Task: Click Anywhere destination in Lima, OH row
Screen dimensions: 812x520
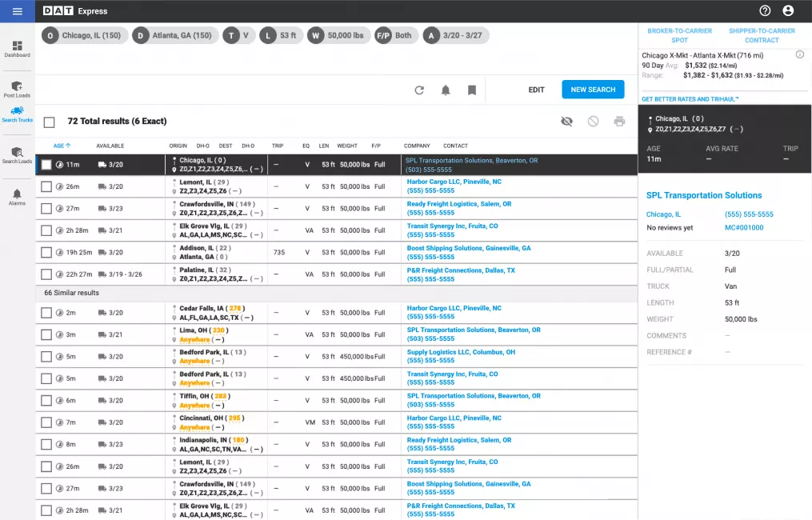Action: click(194, 340)
